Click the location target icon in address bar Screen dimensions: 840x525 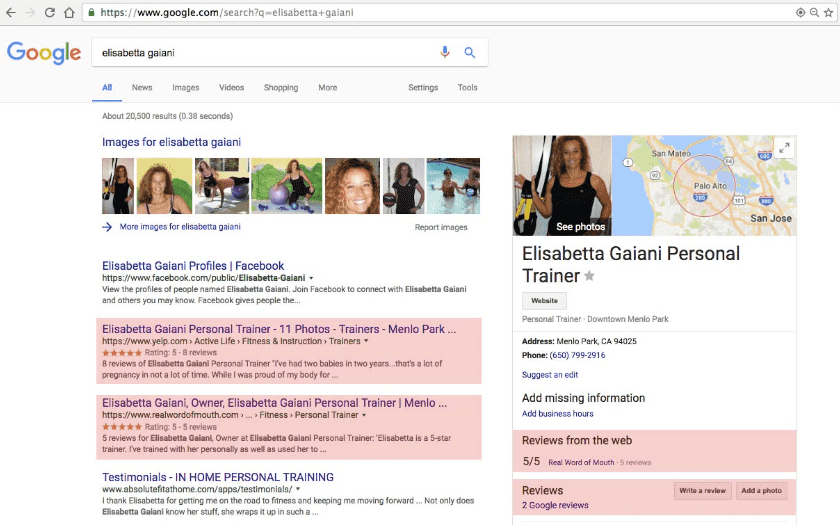(x=800, y=12)
